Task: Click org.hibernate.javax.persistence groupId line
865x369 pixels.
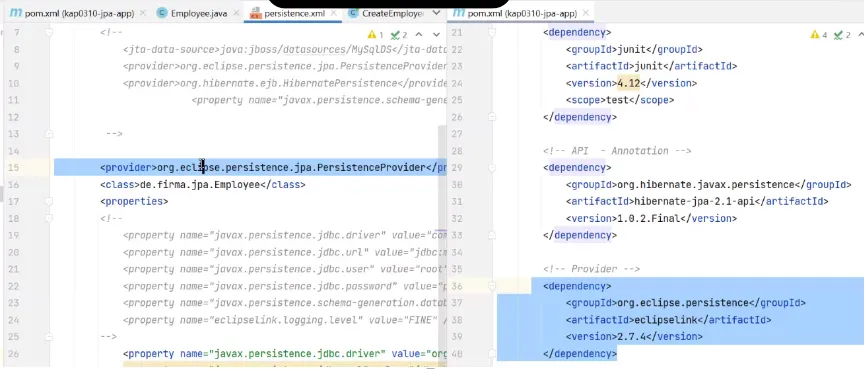Action: tap(709, 185)
